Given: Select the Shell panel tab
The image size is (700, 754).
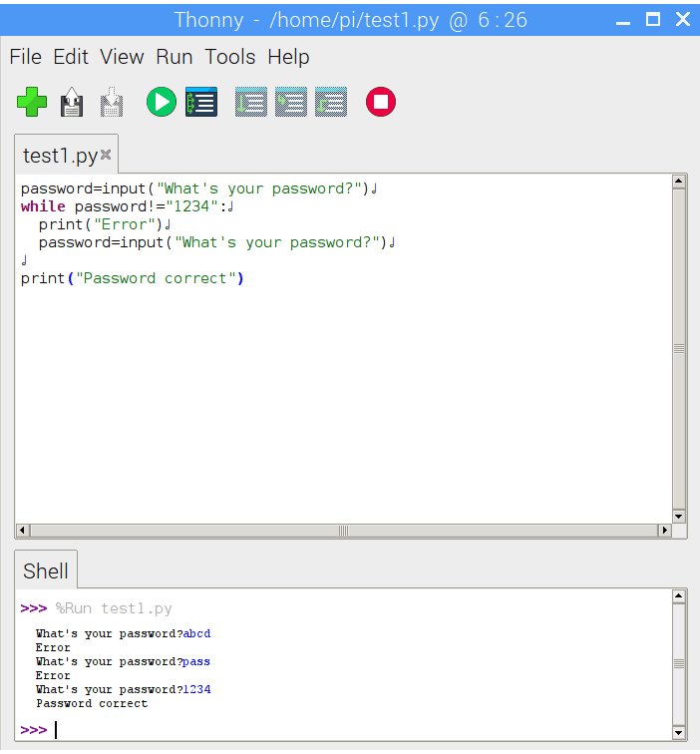Looking at the screenshot, I should tap(46, 570).
